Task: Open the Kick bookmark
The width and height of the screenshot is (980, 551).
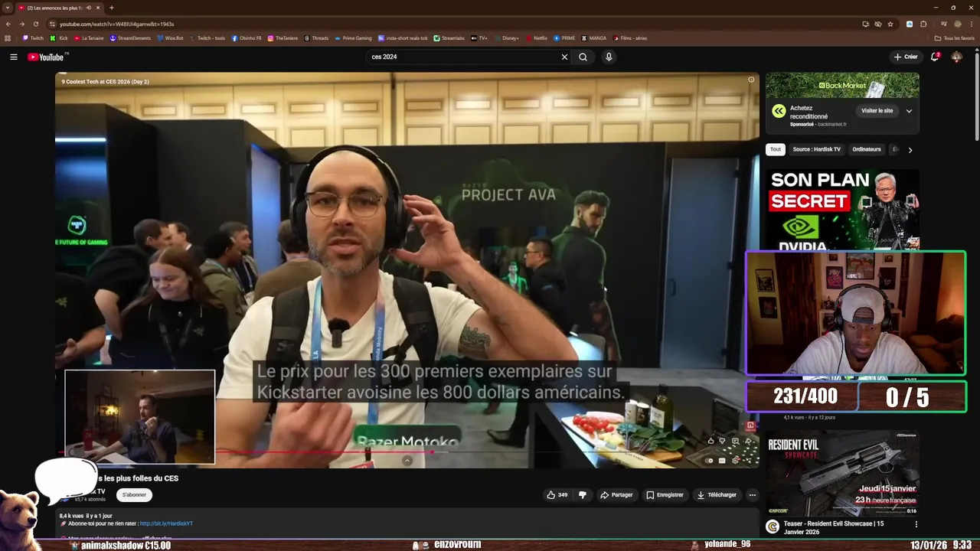Action: coord(59,37)
